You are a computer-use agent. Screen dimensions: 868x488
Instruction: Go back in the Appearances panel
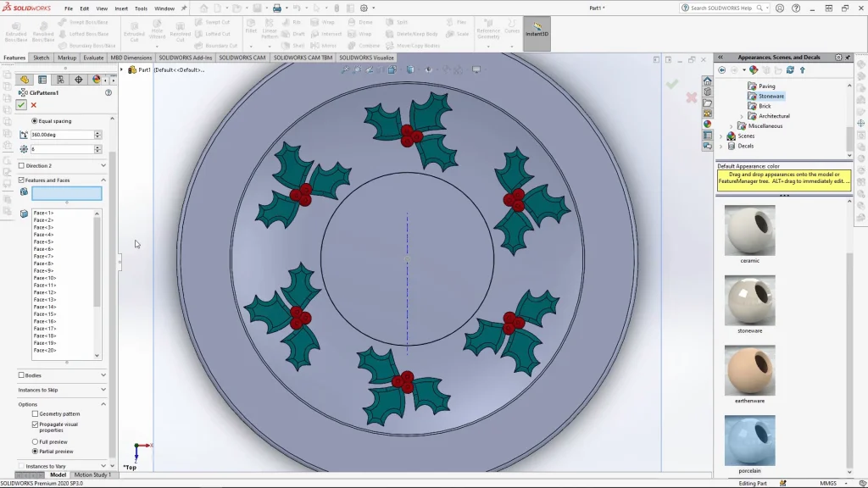pos(722,70)
